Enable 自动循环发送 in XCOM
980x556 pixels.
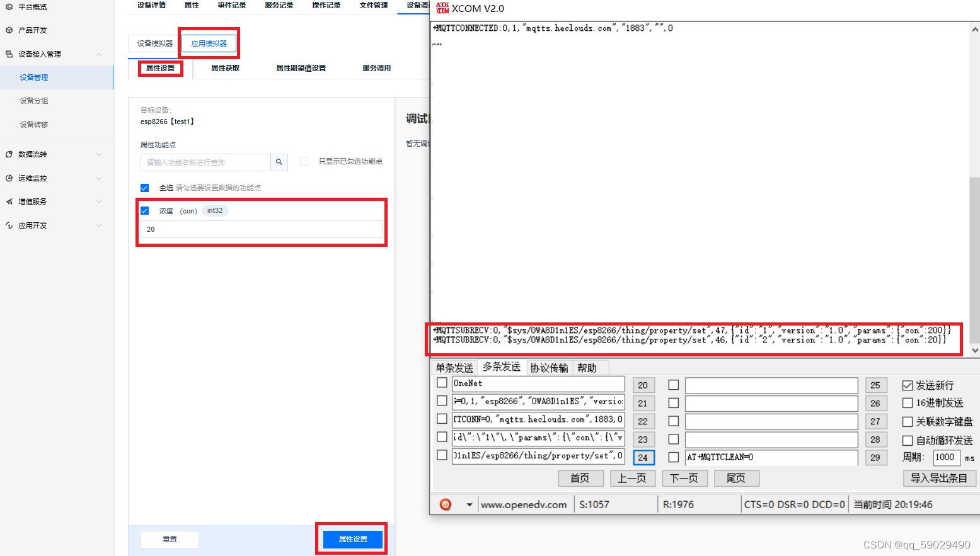tap(908, 440)
